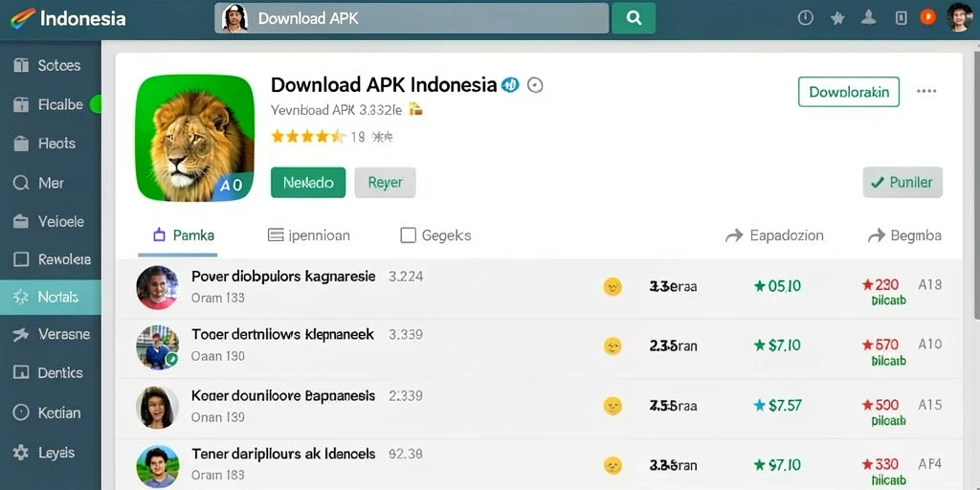980x490 pixels.
Task: Click emoji face in Toger dertnliows row
Action: coord(612,345)
